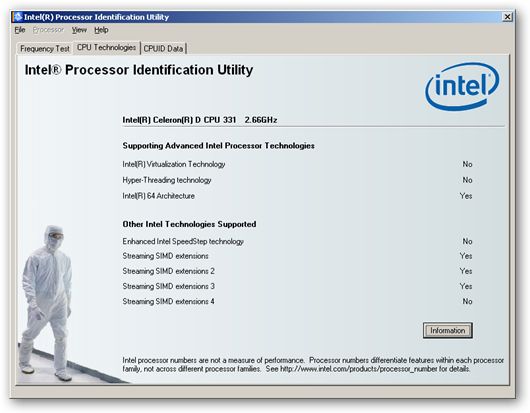Open the Help menu
This screenshot has height=413, width=530.
pyautogui.click(x=101, y=30)
